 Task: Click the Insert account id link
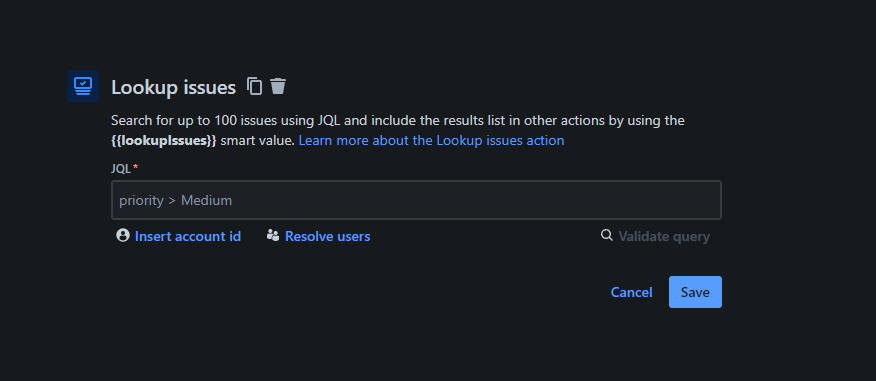click(x=178, y=236)
